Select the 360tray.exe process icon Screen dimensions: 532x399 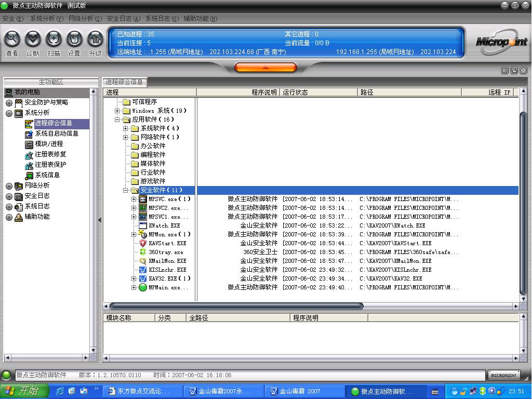click(x=143, y=252)
